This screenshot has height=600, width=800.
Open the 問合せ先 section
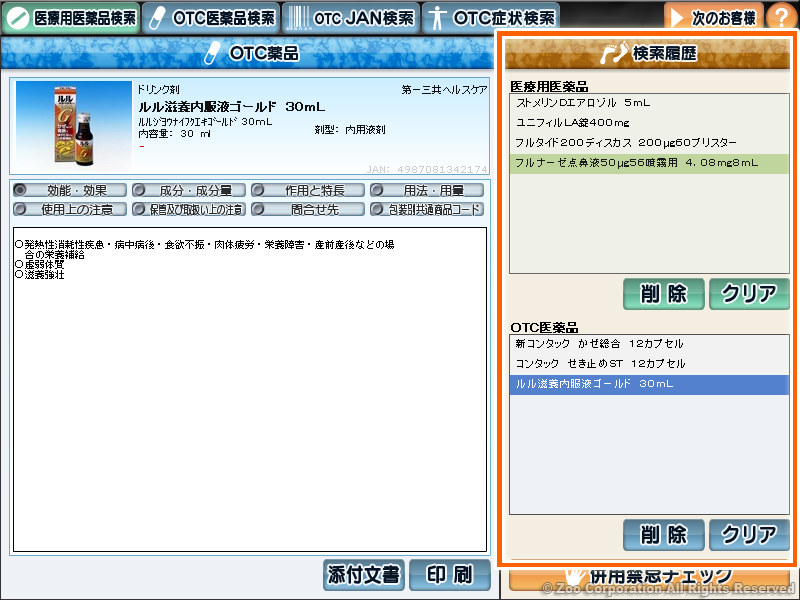click(308, 209)
